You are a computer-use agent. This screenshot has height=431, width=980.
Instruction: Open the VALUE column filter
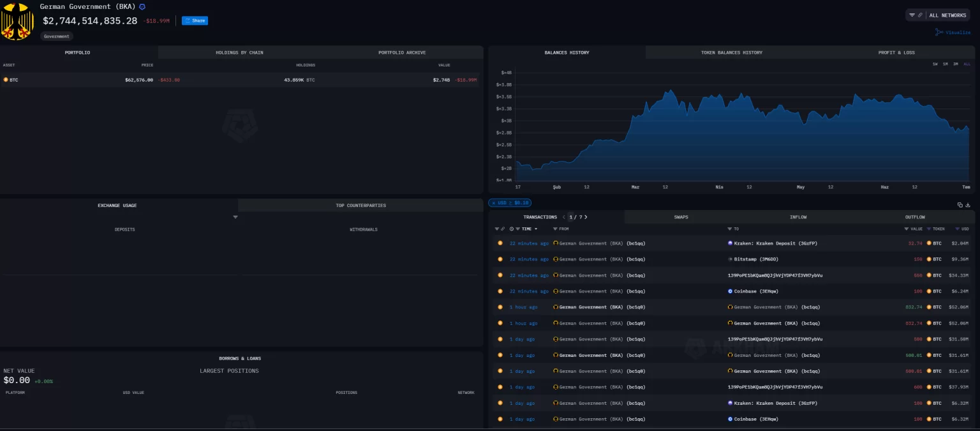click(906, 229)
